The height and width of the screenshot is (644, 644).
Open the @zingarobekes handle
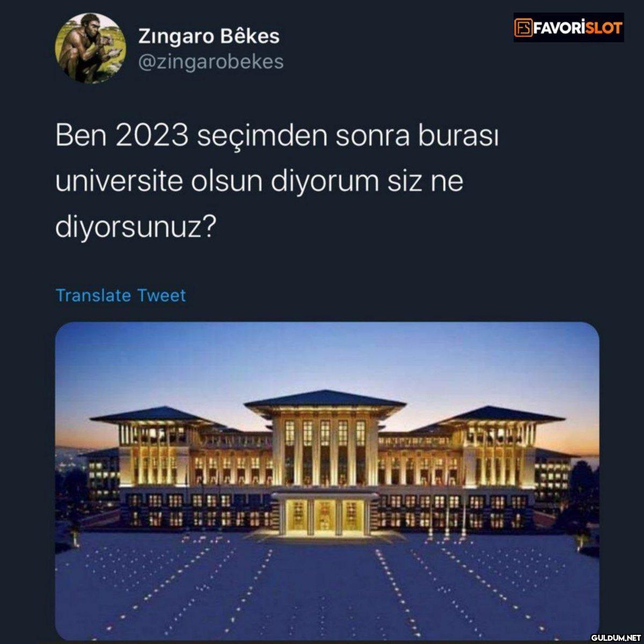pos(210,62)
